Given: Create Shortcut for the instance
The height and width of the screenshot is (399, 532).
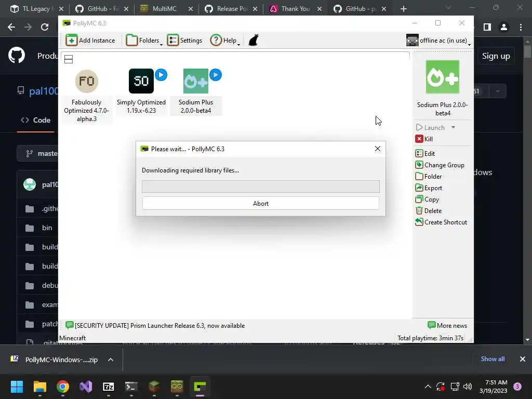Looking at the screenshot, I should 442,222.
